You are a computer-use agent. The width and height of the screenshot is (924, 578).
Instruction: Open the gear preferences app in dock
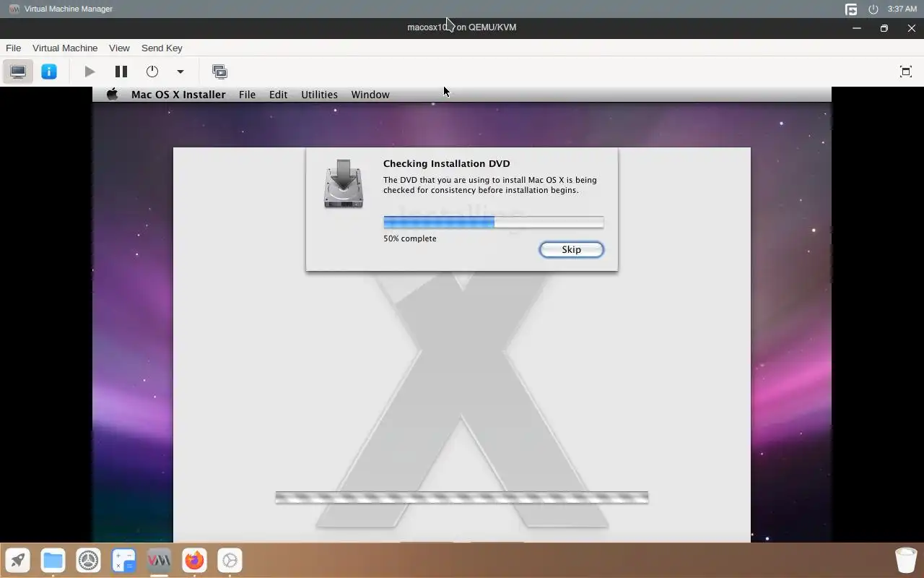(x=230, y=560)
